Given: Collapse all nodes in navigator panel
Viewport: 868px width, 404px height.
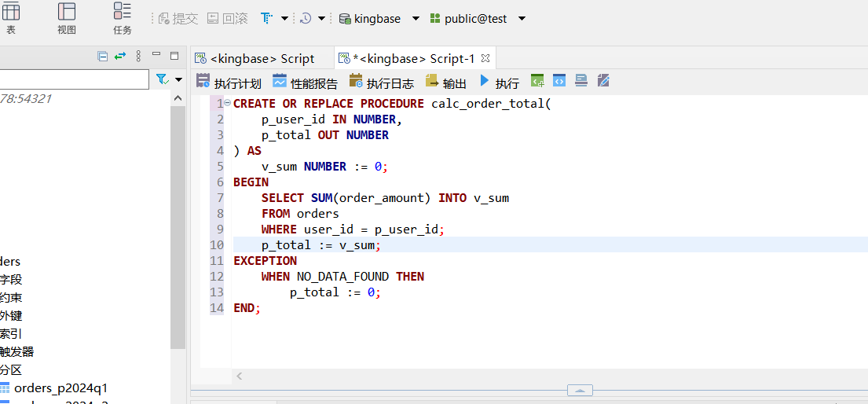Looking at the screenshot, I should click(102, 56).
